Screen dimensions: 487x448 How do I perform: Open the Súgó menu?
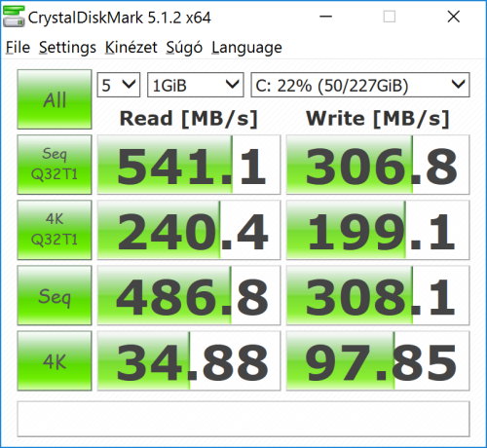click(184, 48)
